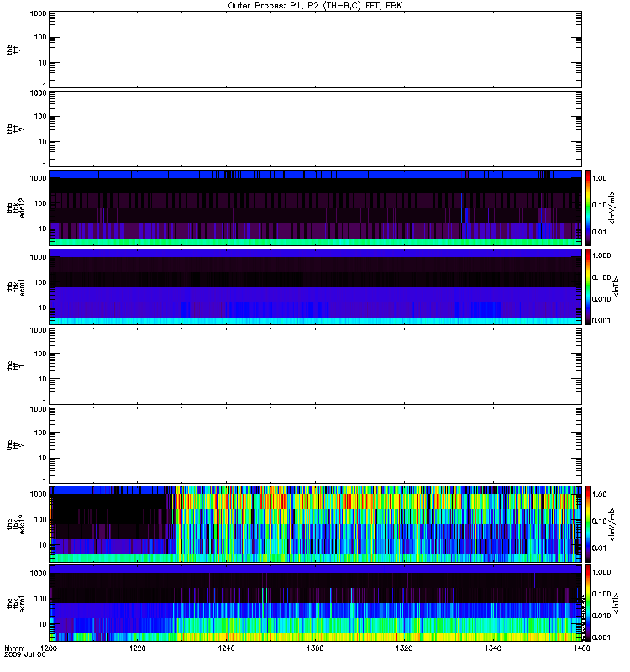Click the "thb fff 2" panel axis label
The image size is (630, 672).
(15, 129)
